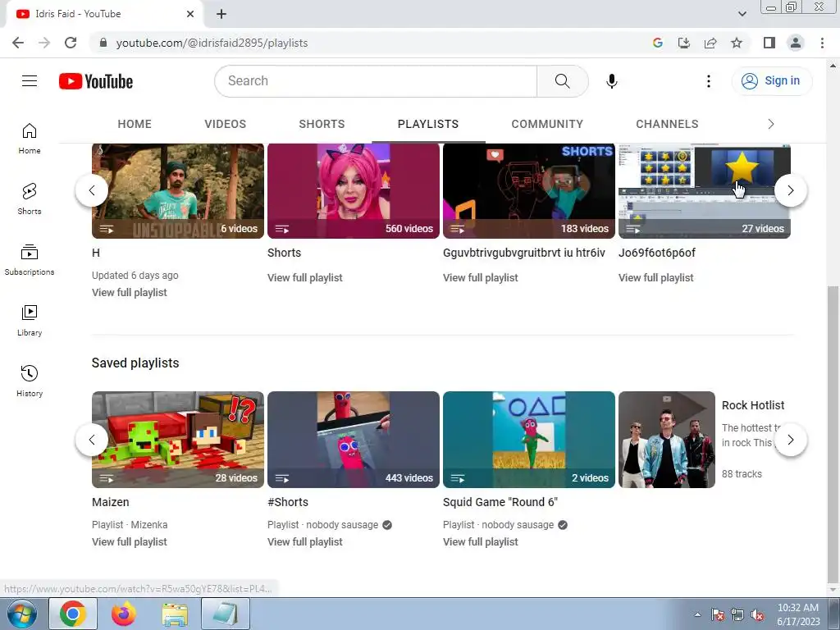Toggle Chrome side panel
Image resolution: width=840 pixels, height=630 pixels.
pyautogui.click(x=769, y=43)
